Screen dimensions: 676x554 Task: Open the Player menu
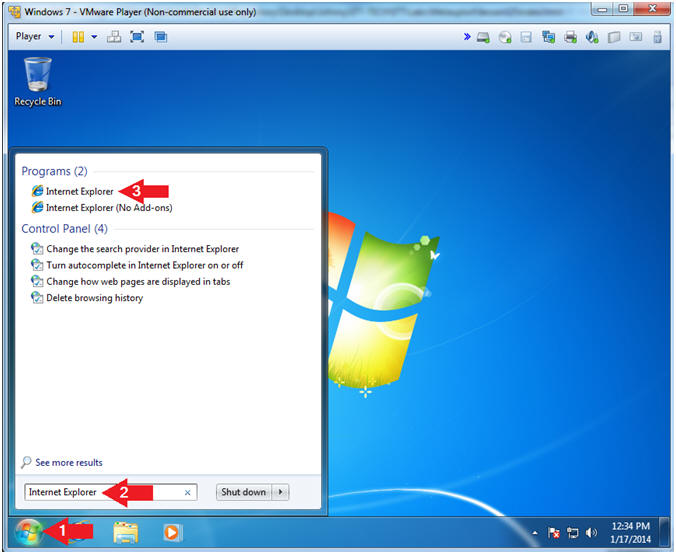point(34,36)
